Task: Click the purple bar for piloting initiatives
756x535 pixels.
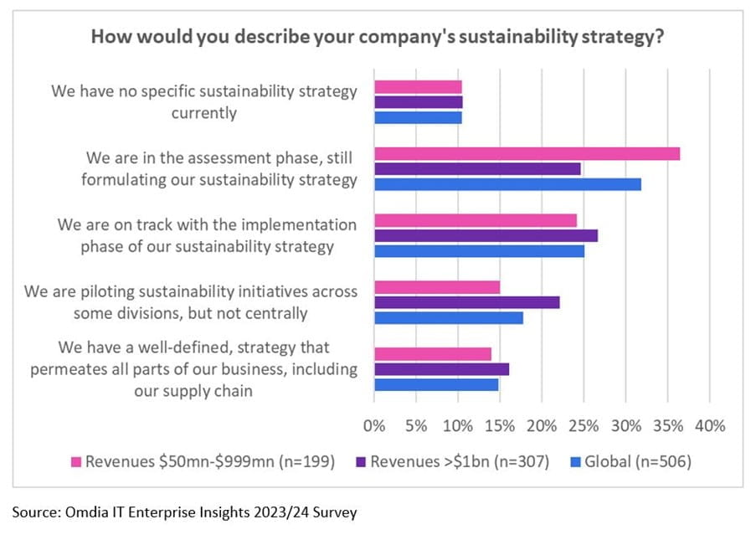Action: pyautogui.click(x=466, y=302)
